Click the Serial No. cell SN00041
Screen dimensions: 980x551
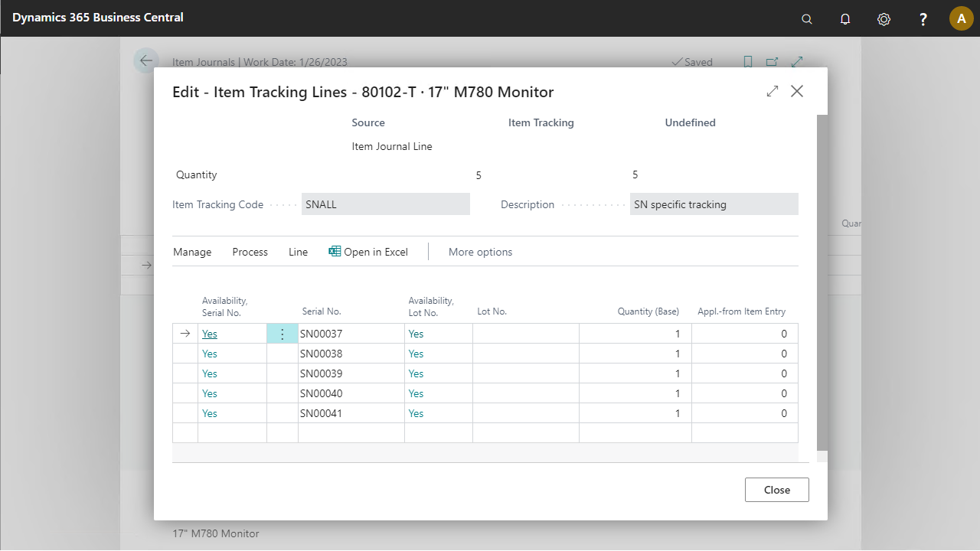[x=351, y=413]
